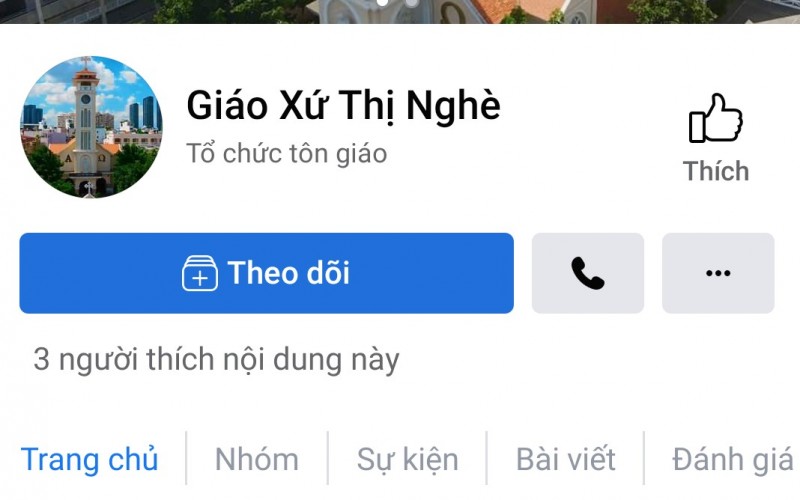Show the Bài viết tab

click(x=565, y=459)
